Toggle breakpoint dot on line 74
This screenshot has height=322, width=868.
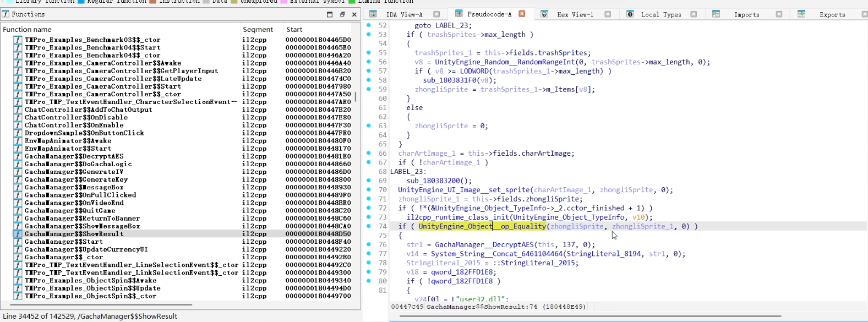pos(369,226)
